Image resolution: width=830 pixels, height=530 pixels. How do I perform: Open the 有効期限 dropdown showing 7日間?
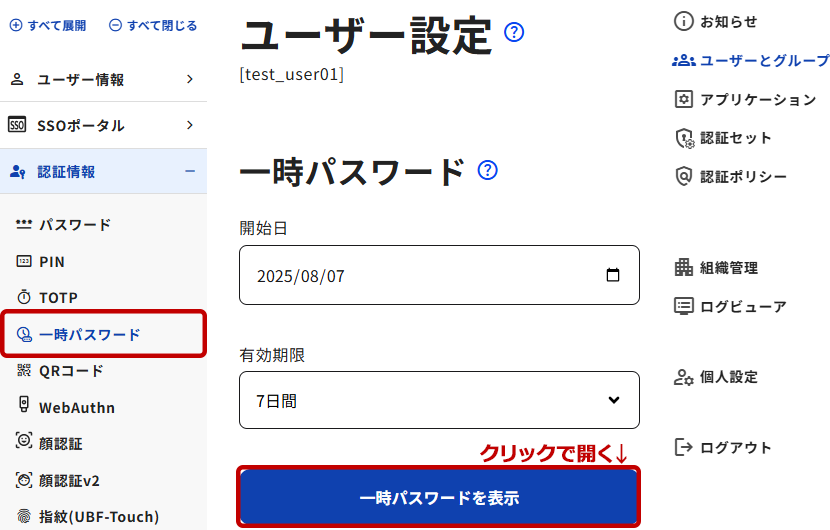439,400
